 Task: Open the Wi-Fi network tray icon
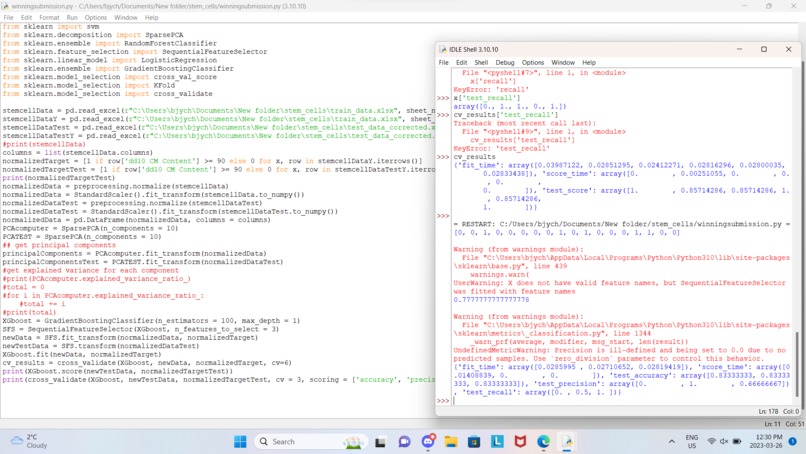(x=711, y=442)
